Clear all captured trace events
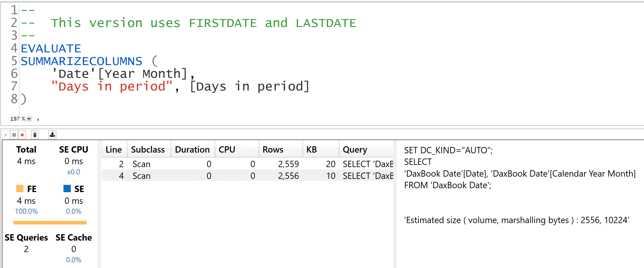Image resolution: width=644 pixels, height=268 pixels. click(x=35, y=135)
